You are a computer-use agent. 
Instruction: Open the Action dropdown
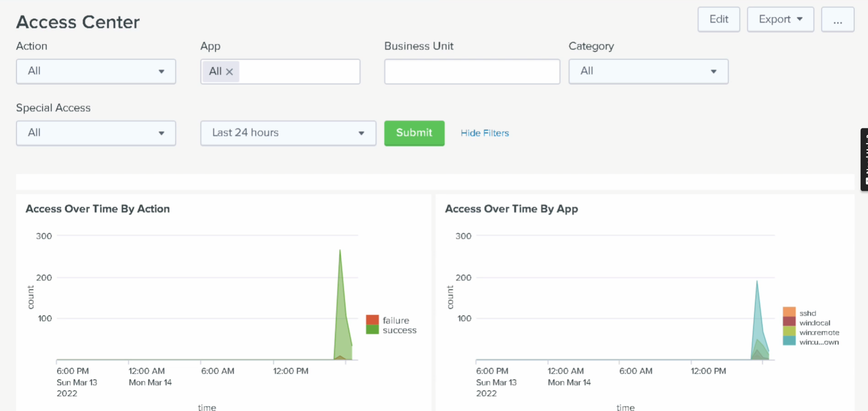(x=96, y=72)
